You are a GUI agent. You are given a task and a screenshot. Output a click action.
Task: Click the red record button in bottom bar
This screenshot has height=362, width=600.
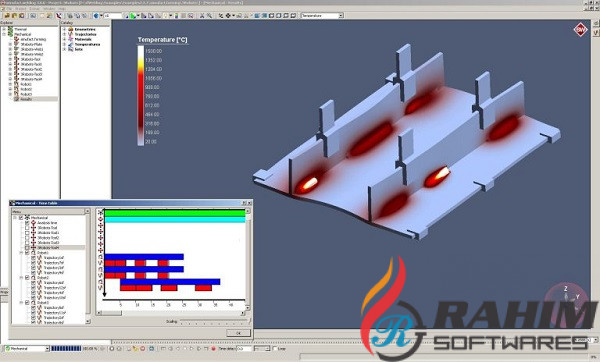pos(213,349)
